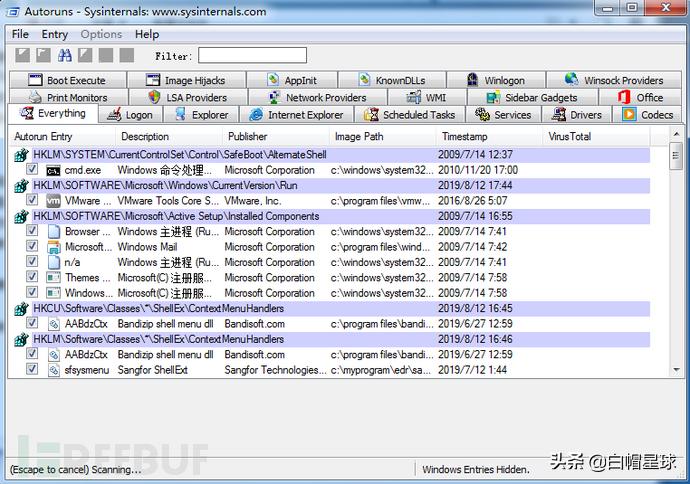The image size is (690, 484).
Task: Toggle the n/a entry checkbox
Action: (x=32, y=261)
